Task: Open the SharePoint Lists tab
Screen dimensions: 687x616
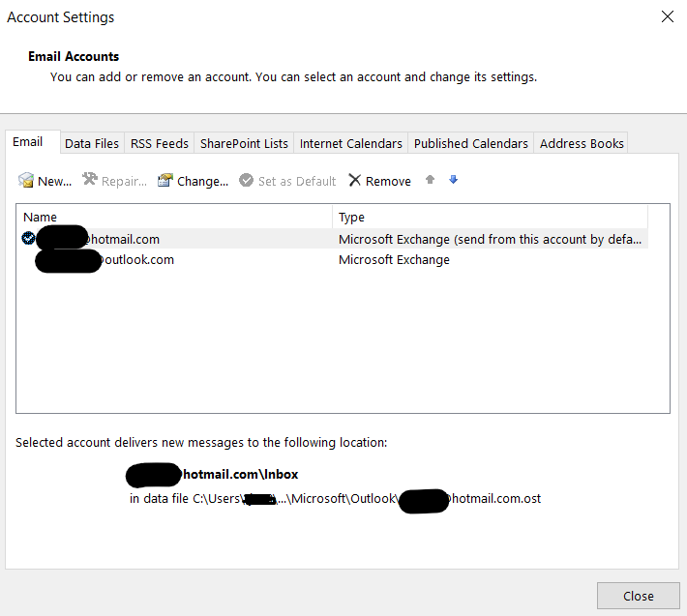Action: (244, 143)
